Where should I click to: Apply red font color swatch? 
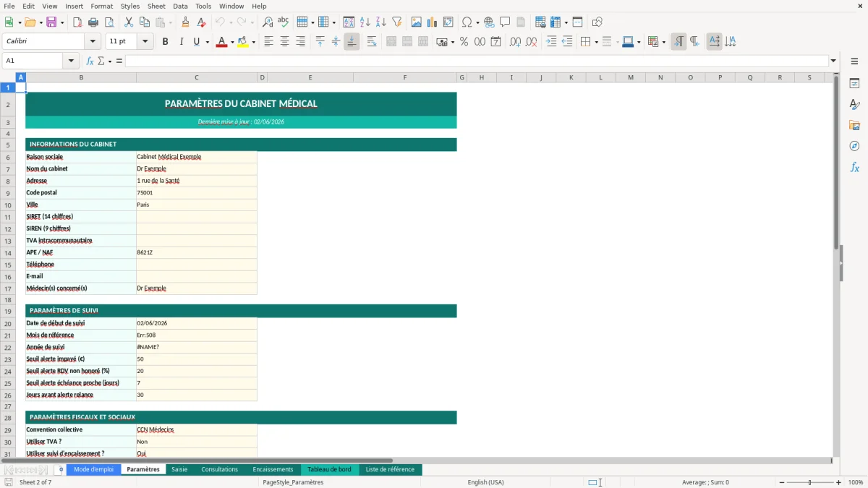point(221,42)
